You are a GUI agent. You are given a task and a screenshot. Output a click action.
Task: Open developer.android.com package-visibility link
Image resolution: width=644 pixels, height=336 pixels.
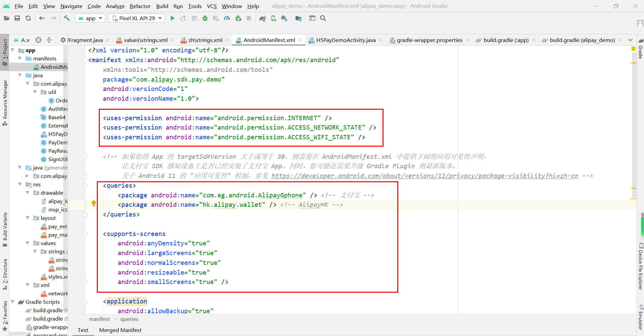[425, 176]
